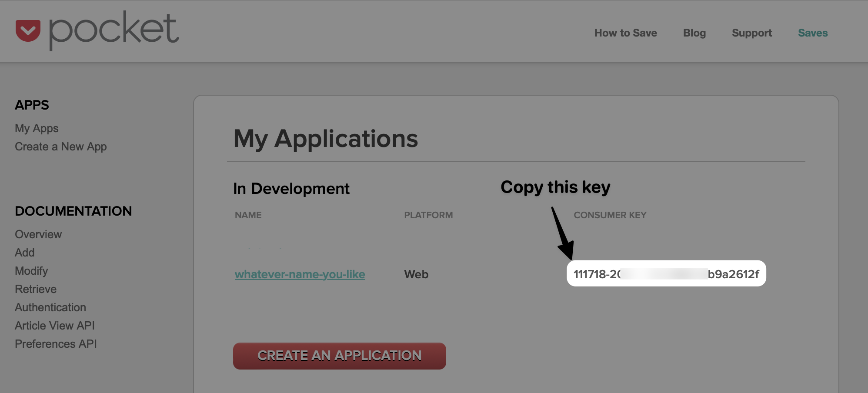Open the Add documentation page
Image resolution: width=868 pixels, height=393 pixels.
point(25,253)
